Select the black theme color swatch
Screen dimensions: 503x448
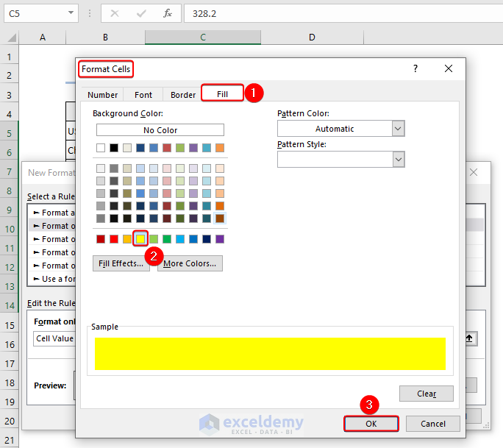click(x=114, y=148)
